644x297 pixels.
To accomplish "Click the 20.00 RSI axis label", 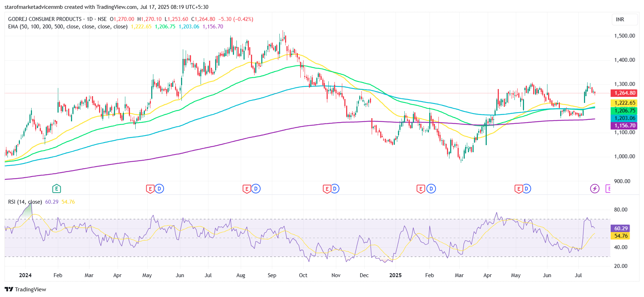I will pyautogui.click(x=621, y=266).
